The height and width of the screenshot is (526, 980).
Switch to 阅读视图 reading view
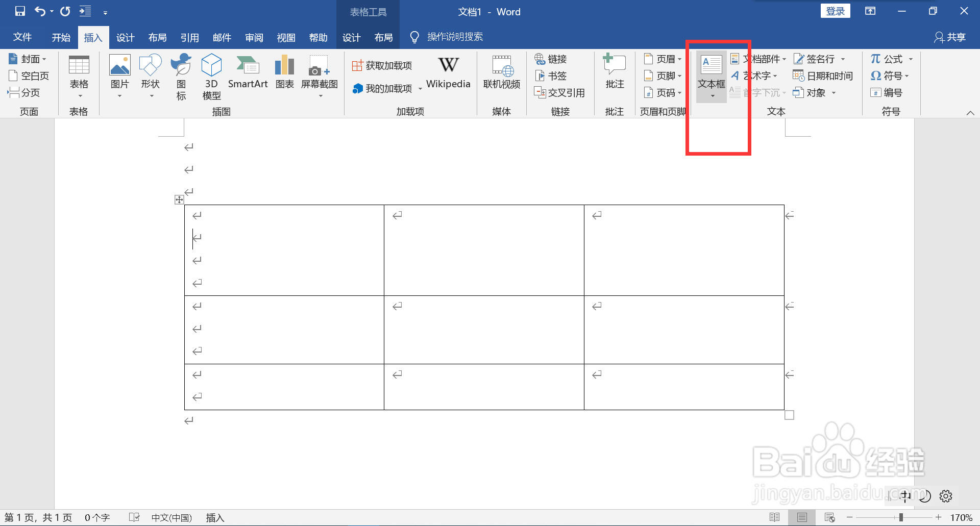pyautogui.click(x=775, y=517)
